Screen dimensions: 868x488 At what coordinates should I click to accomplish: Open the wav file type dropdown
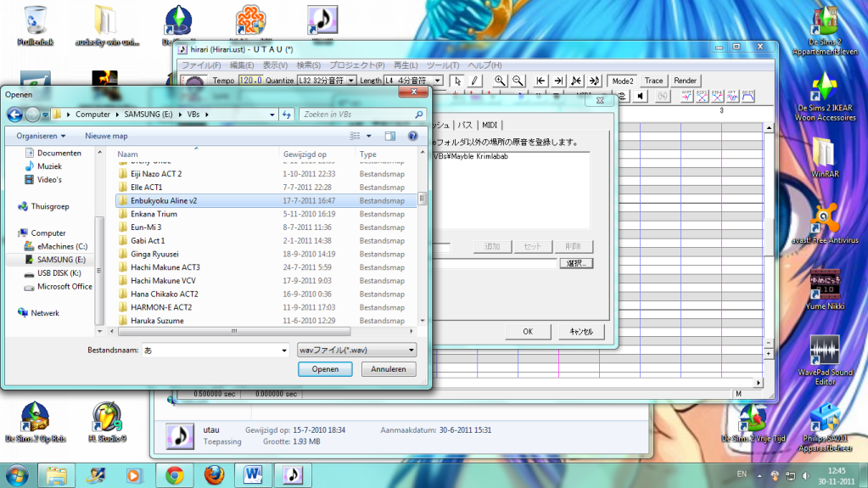357,350
